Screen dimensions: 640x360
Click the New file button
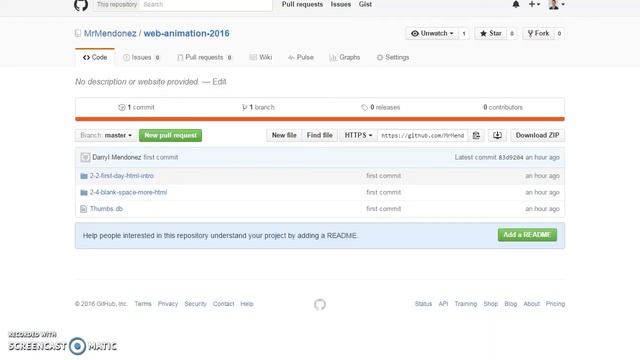click(x=284, y=136)
